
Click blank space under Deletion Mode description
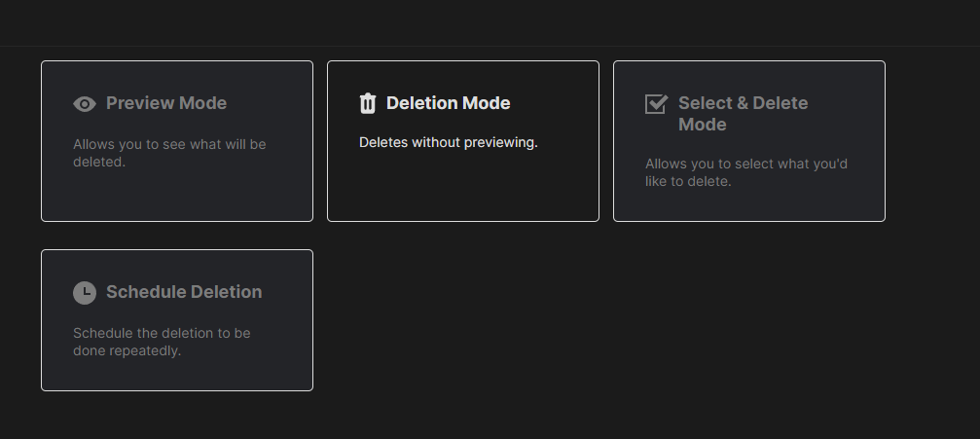(463, 186)
